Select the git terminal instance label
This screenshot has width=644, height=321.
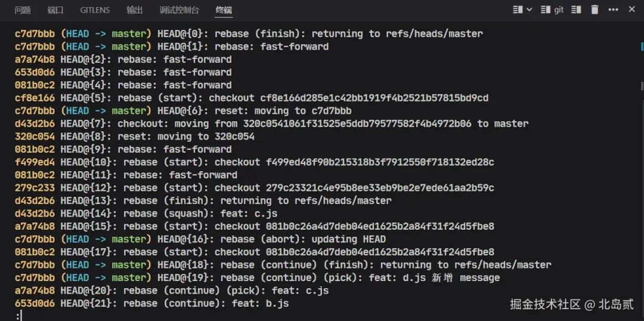click(x=559, y=10)
